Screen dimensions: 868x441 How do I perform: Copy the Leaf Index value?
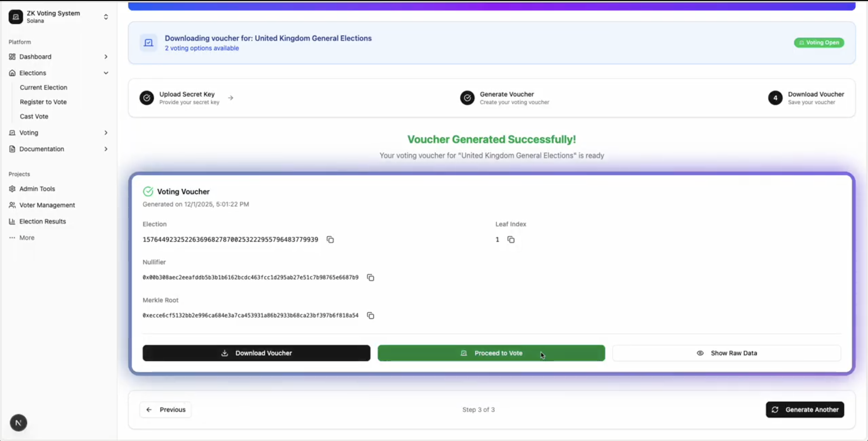(511, 239)
